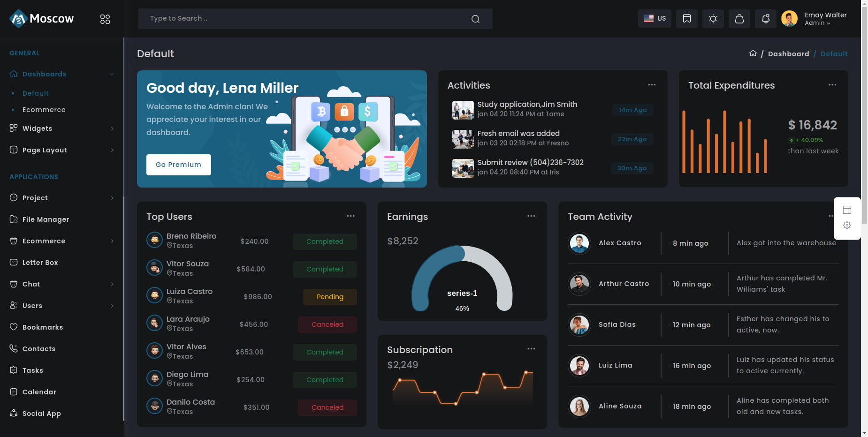Click the Dashboard breadcrumb link
868x437 pixels.
tap(788, 54)
